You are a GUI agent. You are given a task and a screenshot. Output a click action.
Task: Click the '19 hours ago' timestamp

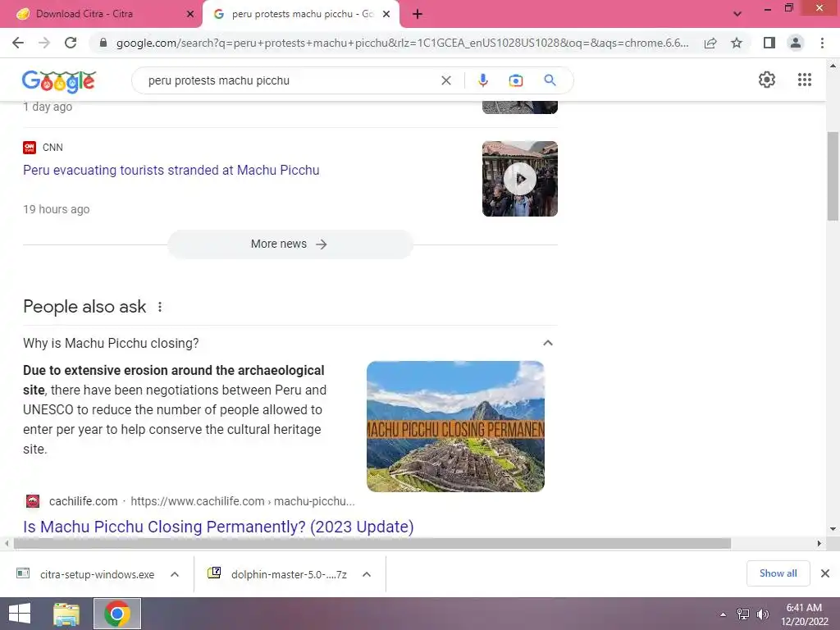click(57, 209)
